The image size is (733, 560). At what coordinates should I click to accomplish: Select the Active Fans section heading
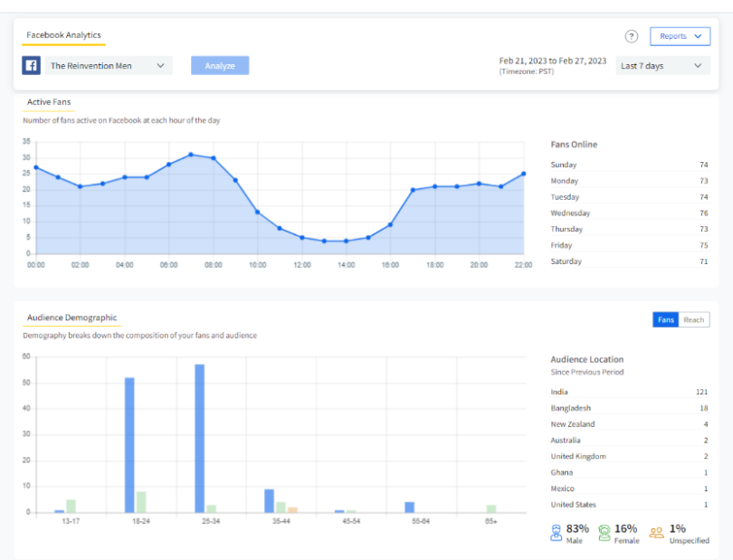(48, 102)
